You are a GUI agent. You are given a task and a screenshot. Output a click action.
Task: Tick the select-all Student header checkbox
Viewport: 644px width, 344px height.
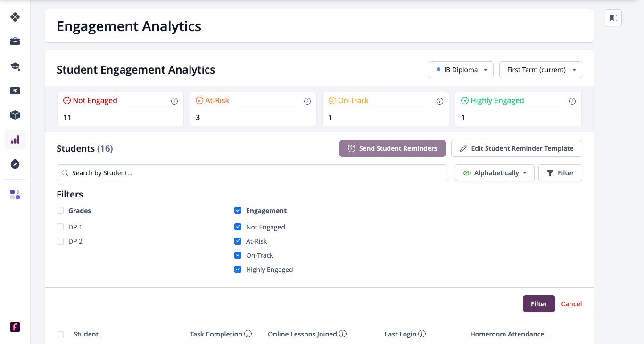(x=60, y=335)
